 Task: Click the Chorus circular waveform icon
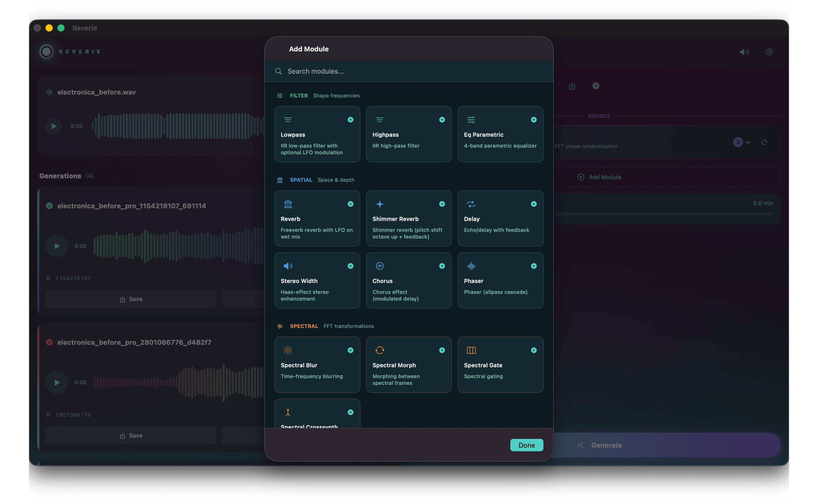(380, 266)
